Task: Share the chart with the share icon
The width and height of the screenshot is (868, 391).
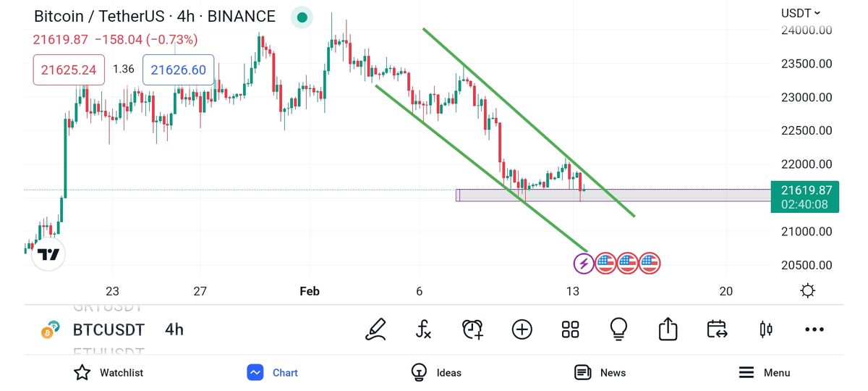Action: coord(668,329)
